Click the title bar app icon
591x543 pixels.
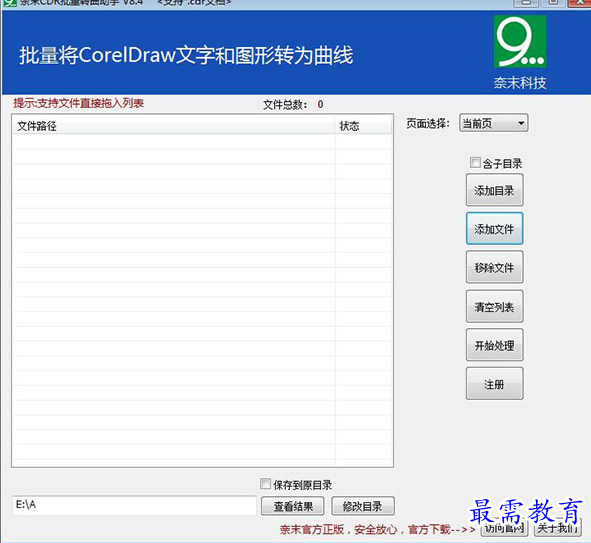[x=9, y=3]
